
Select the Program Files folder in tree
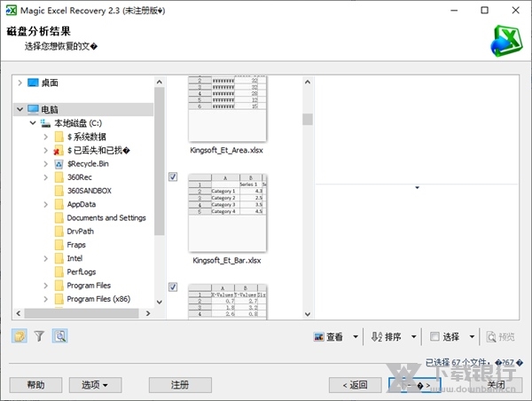[x=88, y=286]
